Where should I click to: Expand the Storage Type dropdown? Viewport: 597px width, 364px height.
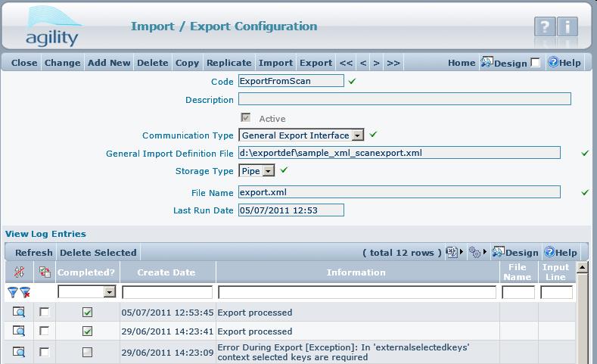click(x=268, y=171)
